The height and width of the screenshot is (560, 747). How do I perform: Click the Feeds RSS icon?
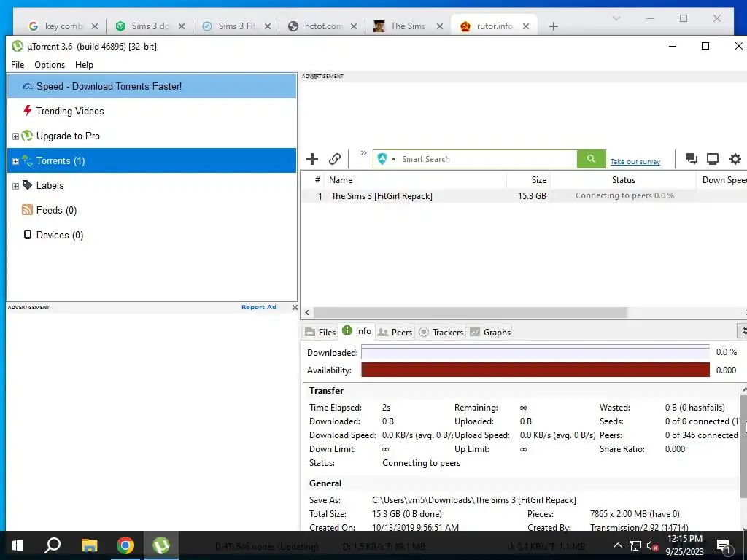tap(27, 209)
